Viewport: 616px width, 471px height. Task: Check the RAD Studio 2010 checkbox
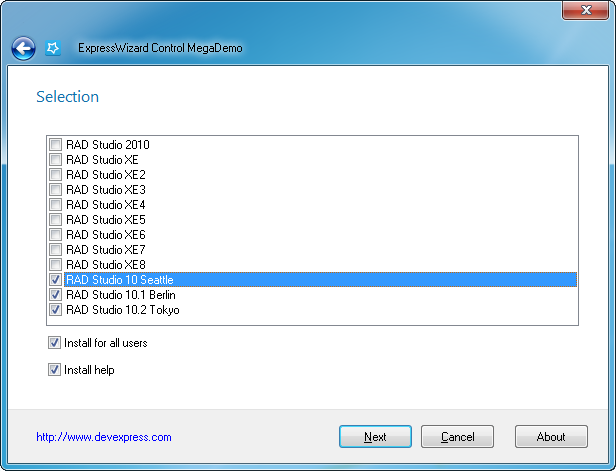pos(55,145)
